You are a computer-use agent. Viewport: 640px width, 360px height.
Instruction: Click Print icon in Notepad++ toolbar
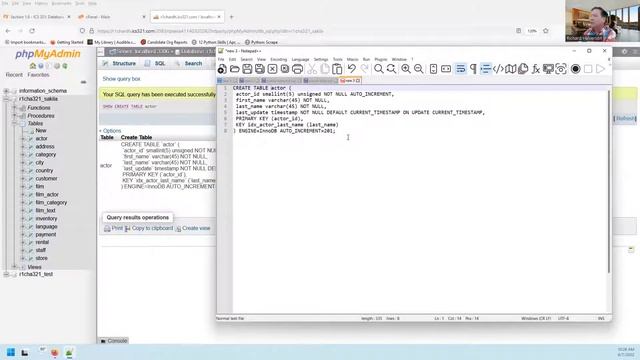click(x=298, y=69)
